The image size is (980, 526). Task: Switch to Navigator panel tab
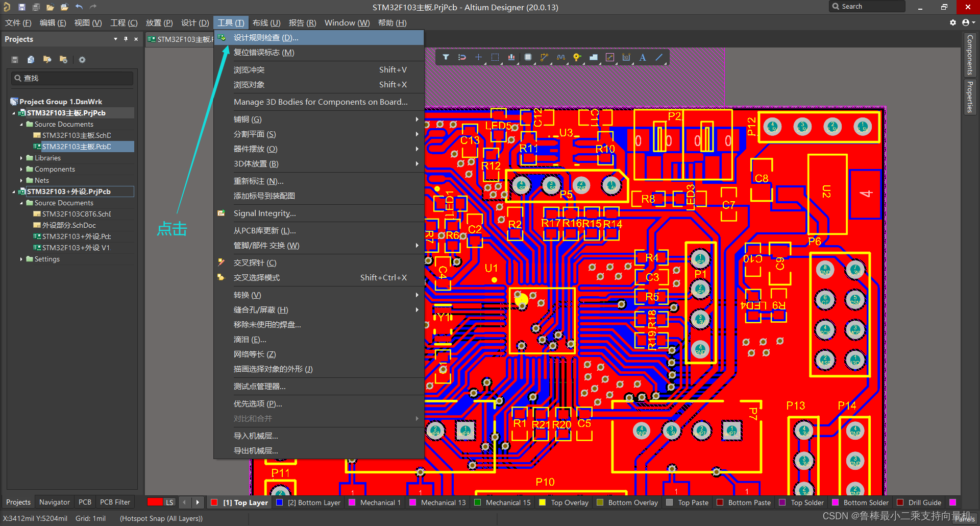55,503
